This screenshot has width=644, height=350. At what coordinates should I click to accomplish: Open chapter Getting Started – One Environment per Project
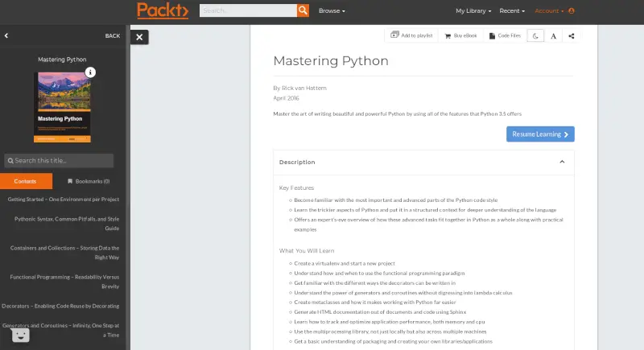pyautogui.click(x=64, y=200)
